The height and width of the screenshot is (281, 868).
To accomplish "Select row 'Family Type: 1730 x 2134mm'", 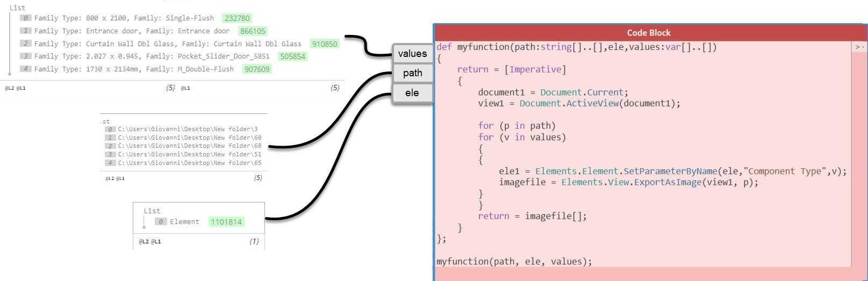I will pyautogui.click(x=134, y=69).
